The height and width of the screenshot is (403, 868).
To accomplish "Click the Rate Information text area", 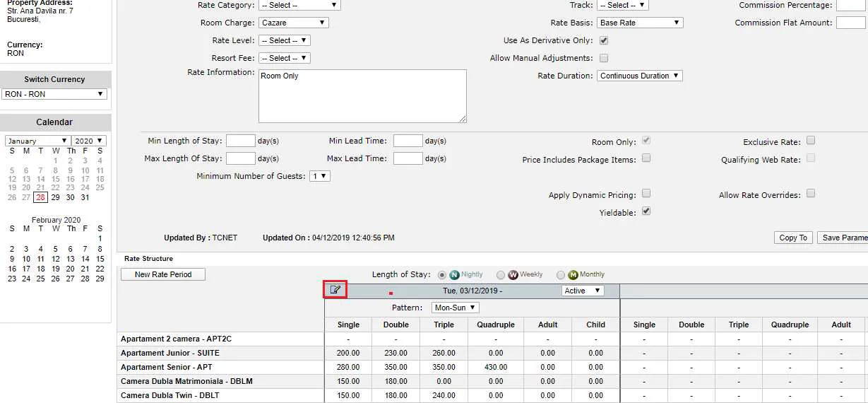I will 362,96.
